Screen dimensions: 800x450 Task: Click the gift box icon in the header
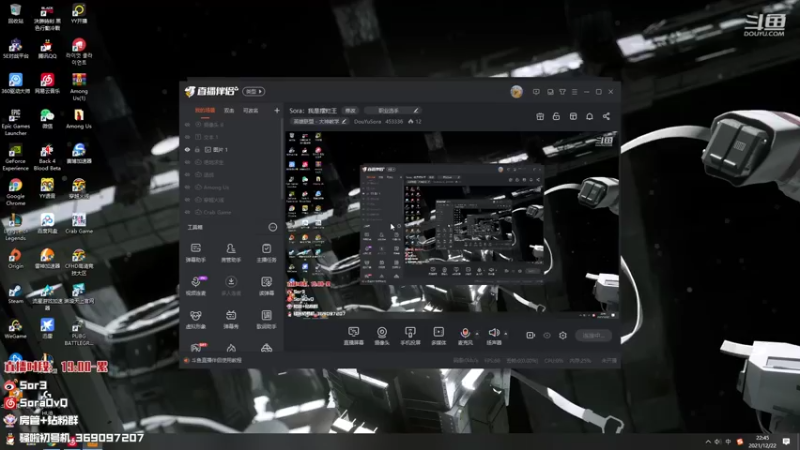click(540, 116)
